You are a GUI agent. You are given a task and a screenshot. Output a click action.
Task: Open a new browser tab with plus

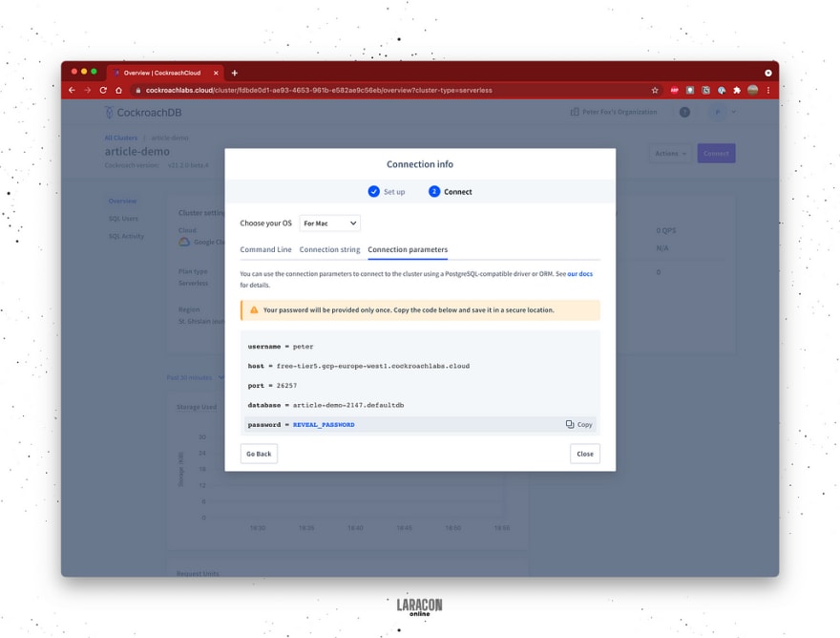[x=234, y=73]
